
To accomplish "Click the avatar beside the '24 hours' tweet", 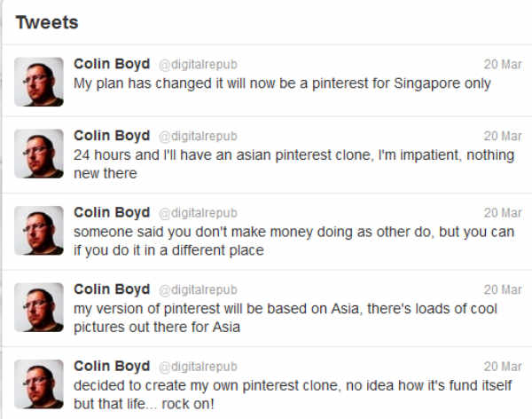I will coord(39,154).
